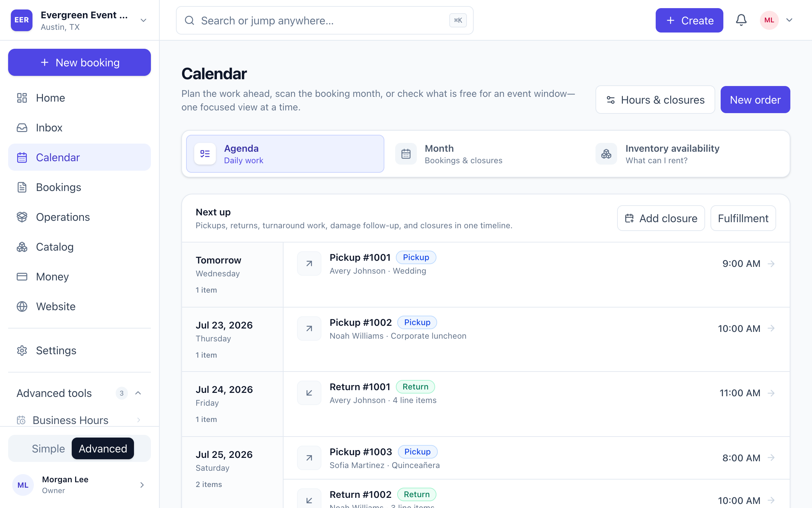
Task: Switch sidebar mode to Advanced
Action: [103, 448]
